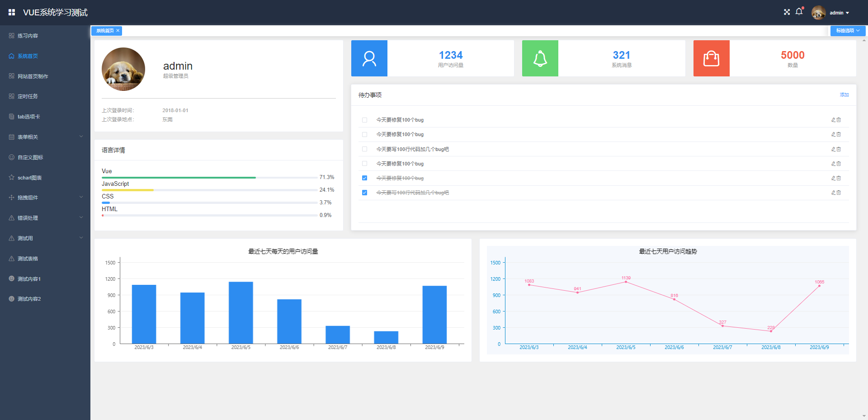Viewport: 868px width, 420px height.
Task: Open the tab选项卡 menu entry
Action: pyautogui.click(x=45, y=117)
